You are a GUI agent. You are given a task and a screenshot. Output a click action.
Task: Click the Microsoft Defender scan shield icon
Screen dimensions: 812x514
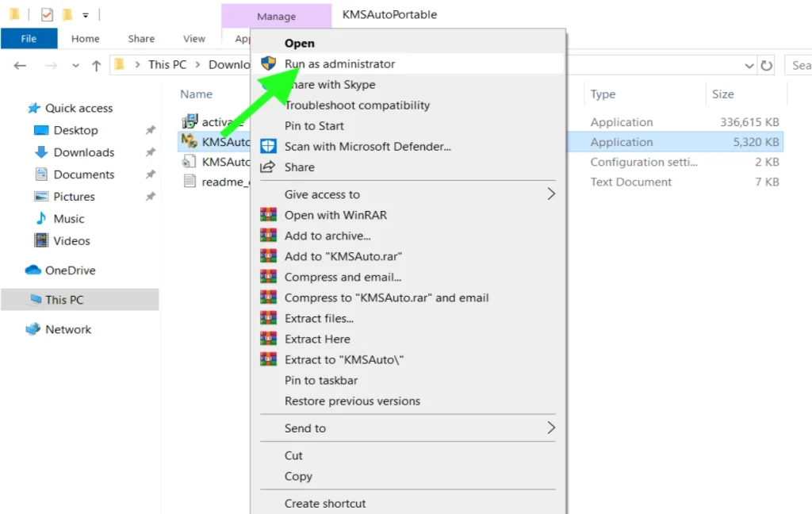pos(268,146)
